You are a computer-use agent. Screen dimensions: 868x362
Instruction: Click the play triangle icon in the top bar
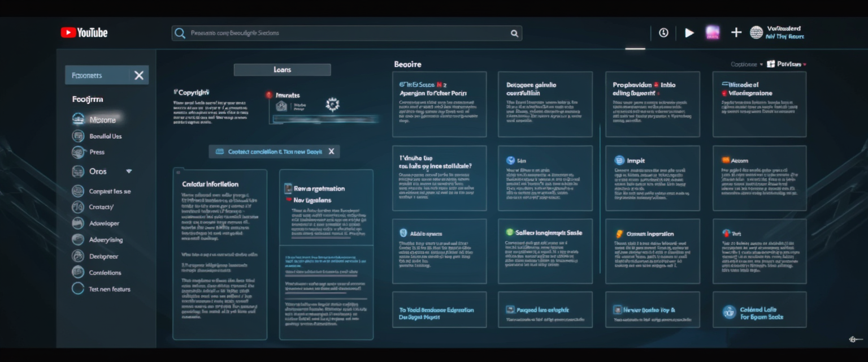(x=689, y=32)
